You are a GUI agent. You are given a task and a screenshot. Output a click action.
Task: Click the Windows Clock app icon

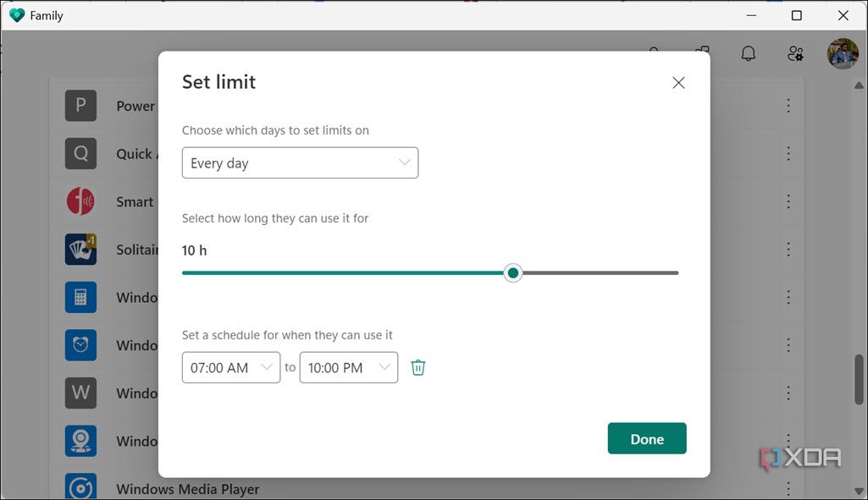[80, 344]
